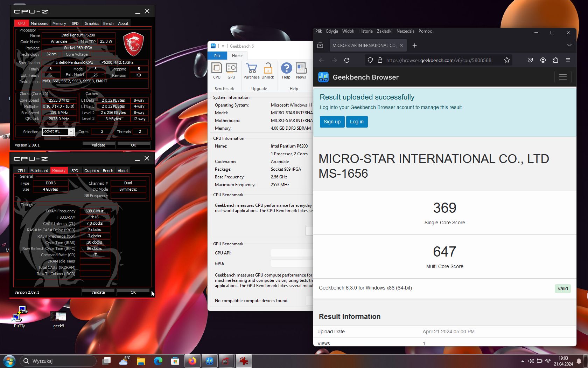Click the browser address bar URL
The height and width of the screenshot is (368, 588).
[439, 60]
